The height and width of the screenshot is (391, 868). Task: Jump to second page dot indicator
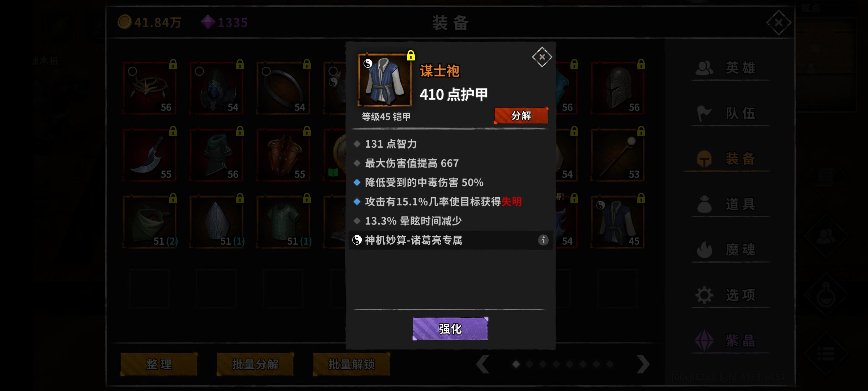point(529,364)
